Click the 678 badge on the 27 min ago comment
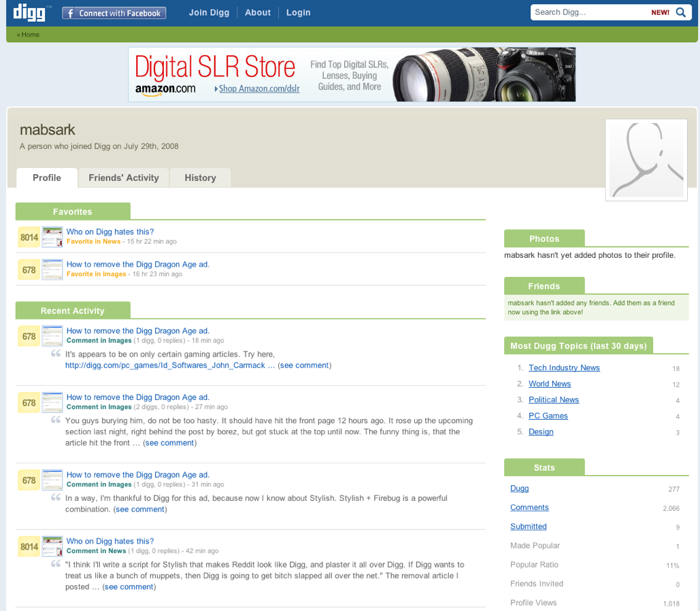 tap(29, 403)
